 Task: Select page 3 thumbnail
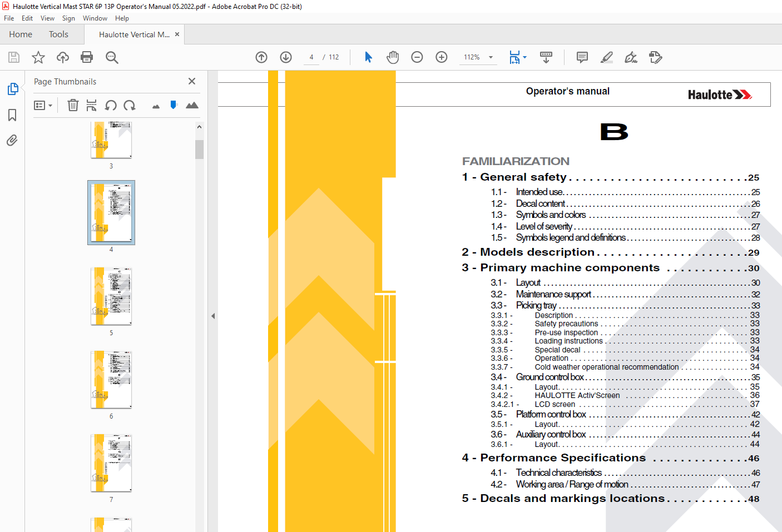[x=111, y=140]
